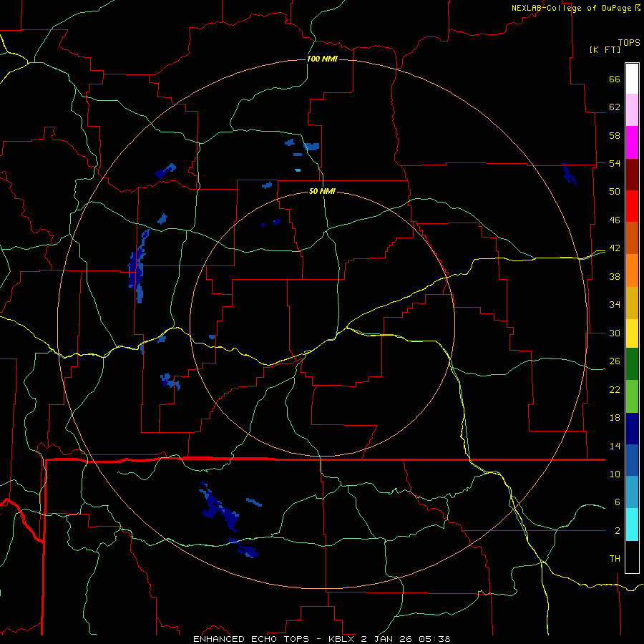Click legend value 26
This screenshot has width=644, height=644.
[615, 361]
